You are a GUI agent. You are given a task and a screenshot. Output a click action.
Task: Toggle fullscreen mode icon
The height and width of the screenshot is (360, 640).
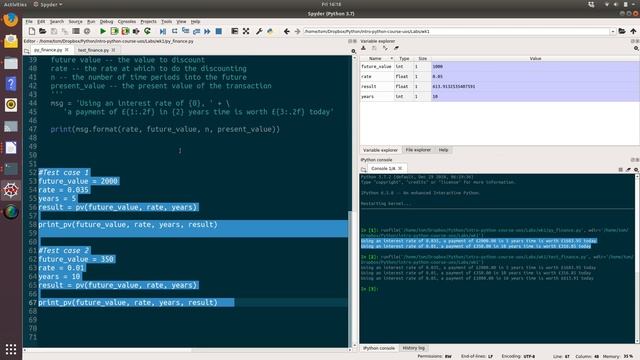point(246,31)
